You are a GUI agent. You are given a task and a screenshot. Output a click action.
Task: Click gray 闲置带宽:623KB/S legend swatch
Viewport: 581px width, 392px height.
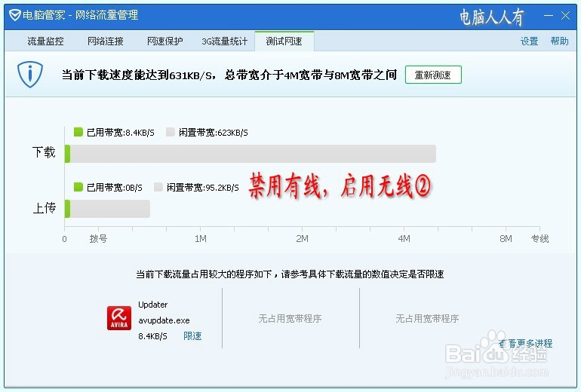click(171, 132)
